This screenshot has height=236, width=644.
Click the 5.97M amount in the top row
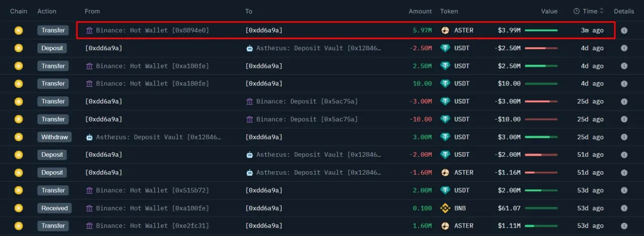422,30
